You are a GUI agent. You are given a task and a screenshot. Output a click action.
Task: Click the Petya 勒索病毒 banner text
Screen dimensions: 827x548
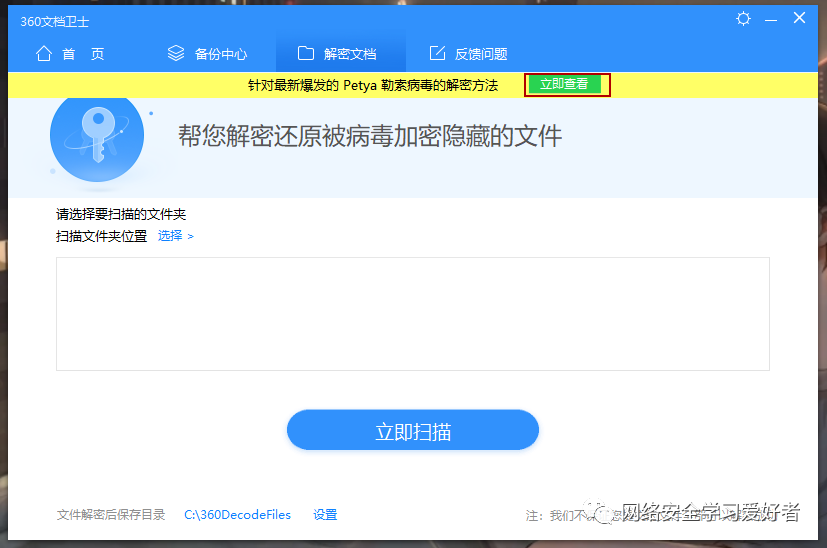(x=373, y=85)
